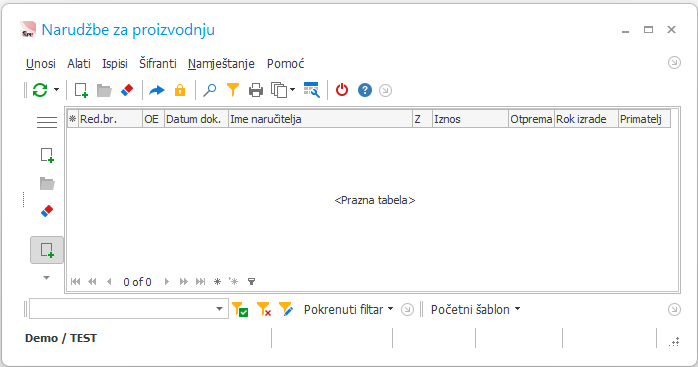Go to next page navigator button
Screen dimensions: 698x367
point(183,281)
